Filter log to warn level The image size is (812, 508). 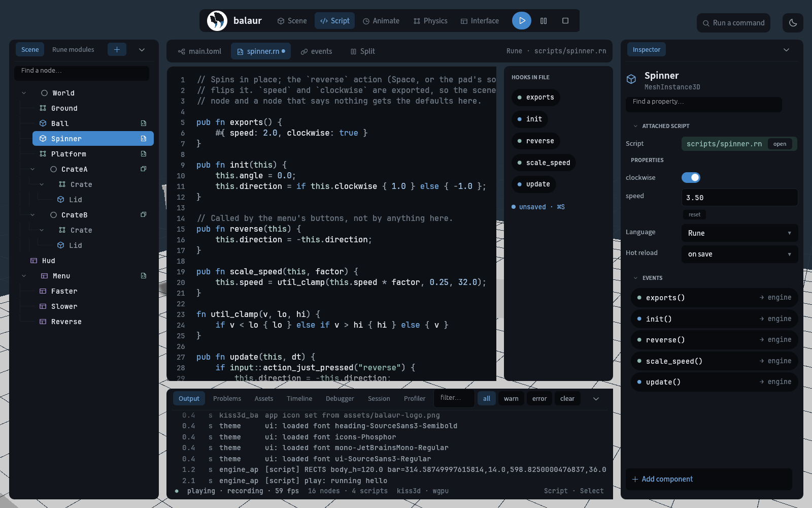[x=511, y=398]
